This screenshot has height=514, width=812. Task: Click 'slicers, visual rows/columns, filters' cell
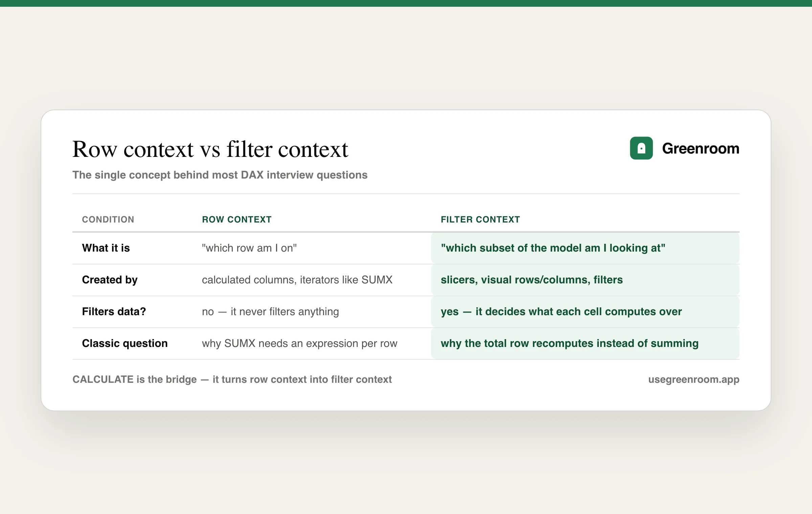585,280
